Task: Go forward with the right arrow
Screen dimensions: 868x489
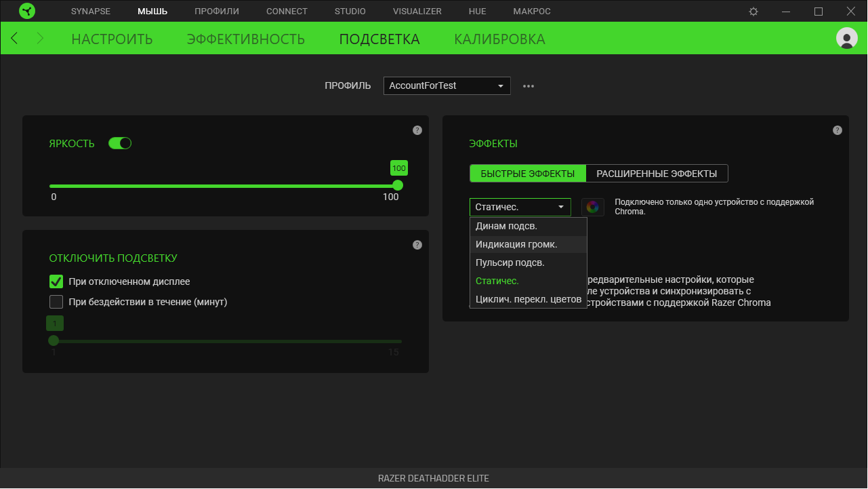Action: [40, 38]
